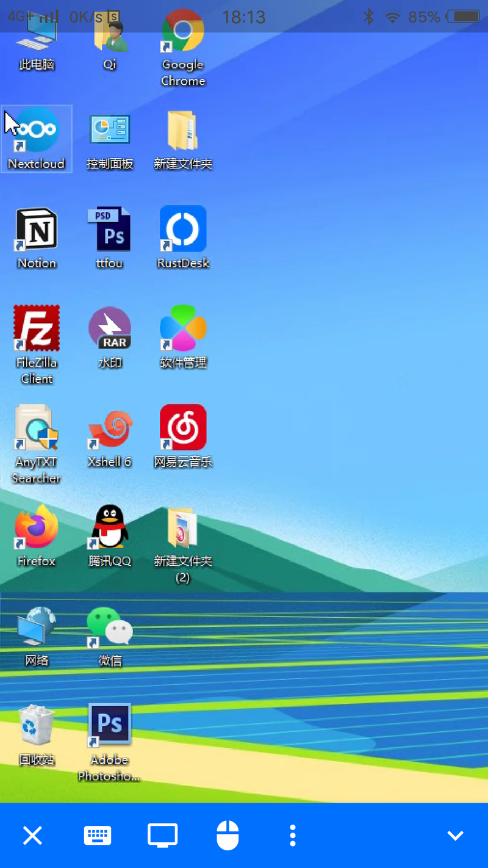Select the 新建文件夹 (2) folder icon
This screenshot has width=488, height=868.
pyautogui.click(x=183, y=544)
